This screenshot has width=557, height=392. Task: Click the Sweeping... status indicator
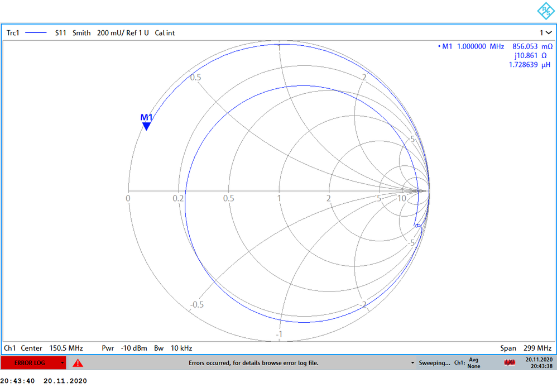tap(434, 363)
